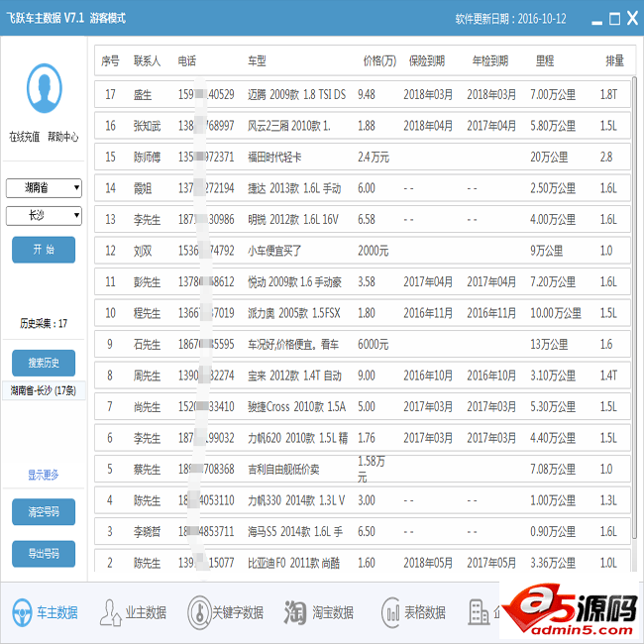
Task: Switch to the 表格数据 tab
Action: point(425,612)
